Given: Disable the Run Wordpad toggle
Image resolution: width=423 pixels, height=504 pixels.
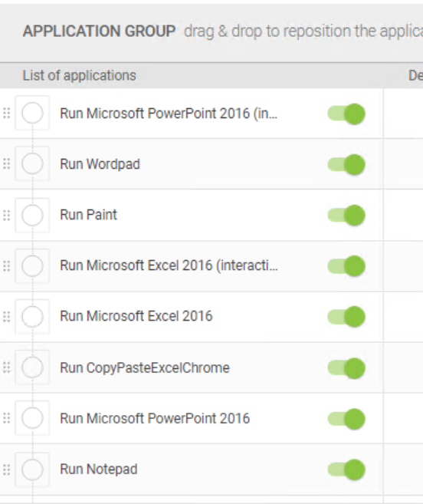Looking at the screenshot, I should (x=346, y=165).
